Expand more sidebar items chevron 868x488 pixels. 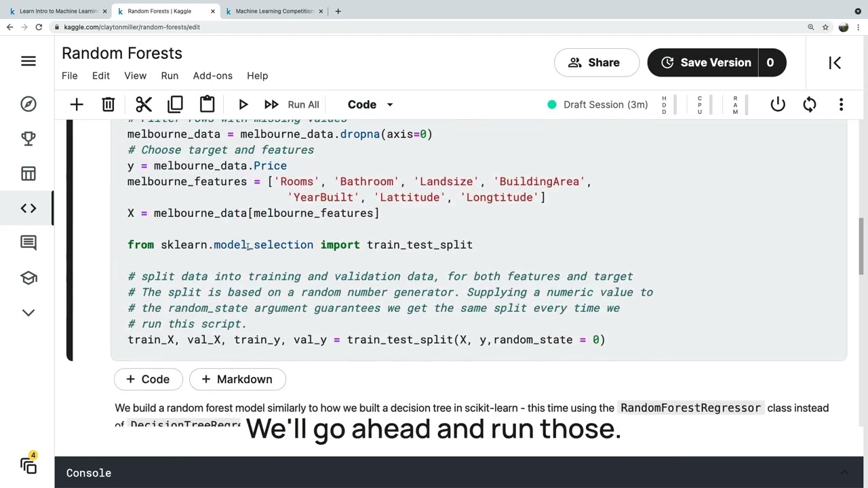pyautogui.click(x=28, y=312)
